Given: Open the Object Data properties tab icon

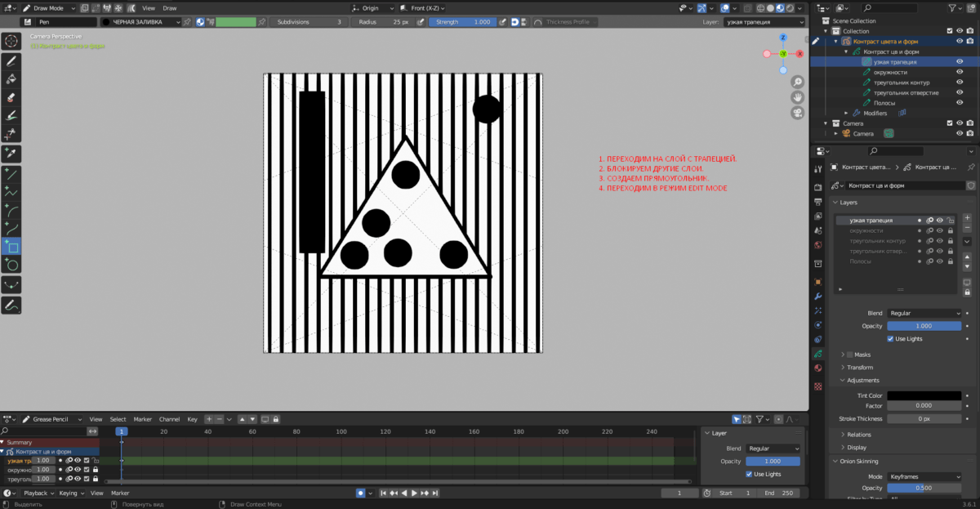Looking at the screenshot, I should click(818, 353).
